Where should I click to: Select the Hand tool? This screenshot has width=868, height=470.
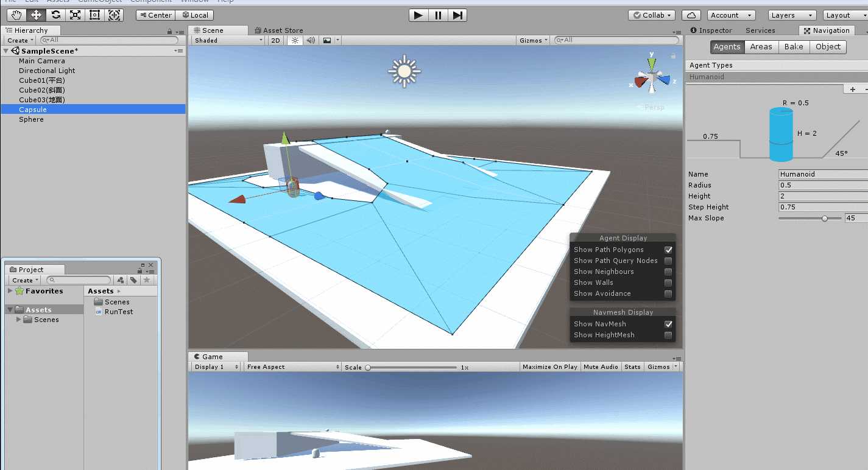tap(17, 15)
